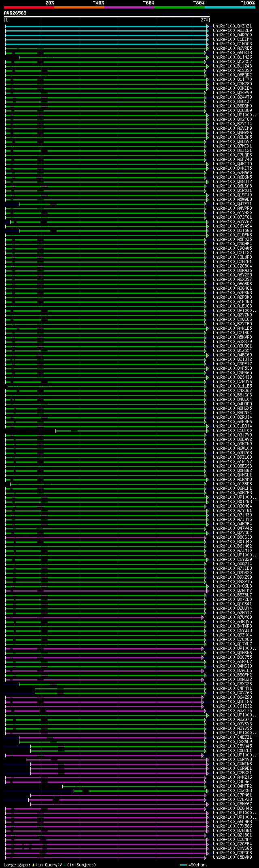Select label UniRef100_C5BVK9
The image size is (259, 868).
pyautogui.click(x=232, y=857)
